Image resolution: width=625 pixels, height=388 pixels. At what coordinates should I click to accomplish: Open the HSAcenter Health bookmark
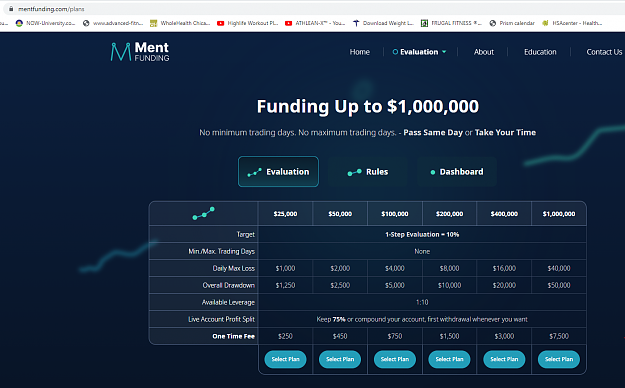tap(572, 23)
